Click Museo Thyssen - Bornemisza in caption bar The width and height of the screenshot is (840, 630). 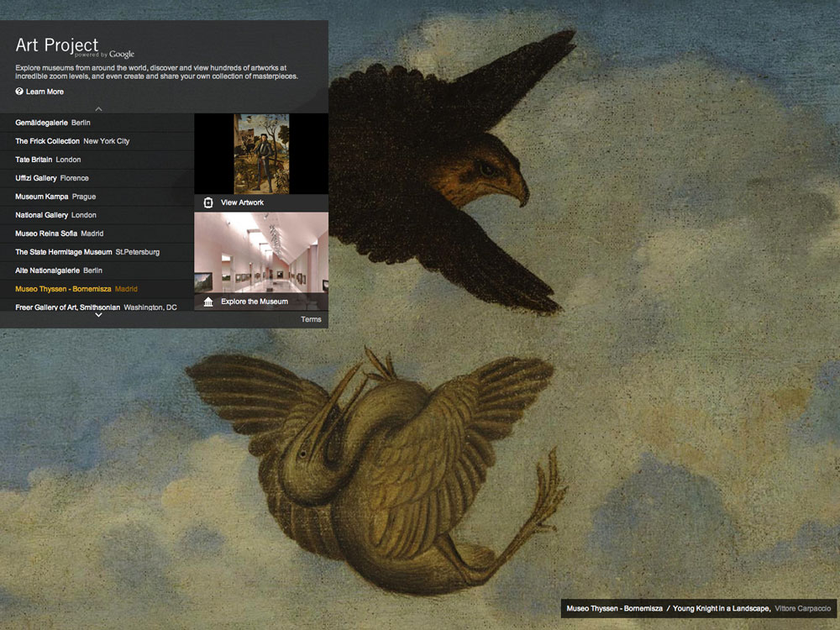615,608
